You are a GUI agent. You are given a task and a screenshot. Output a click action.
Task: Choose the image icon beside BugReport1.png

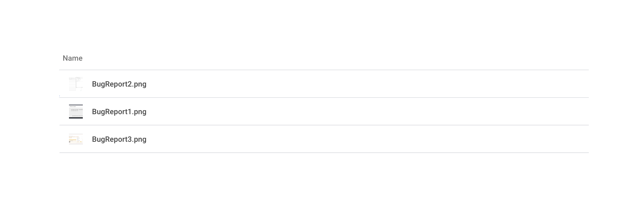76,112
